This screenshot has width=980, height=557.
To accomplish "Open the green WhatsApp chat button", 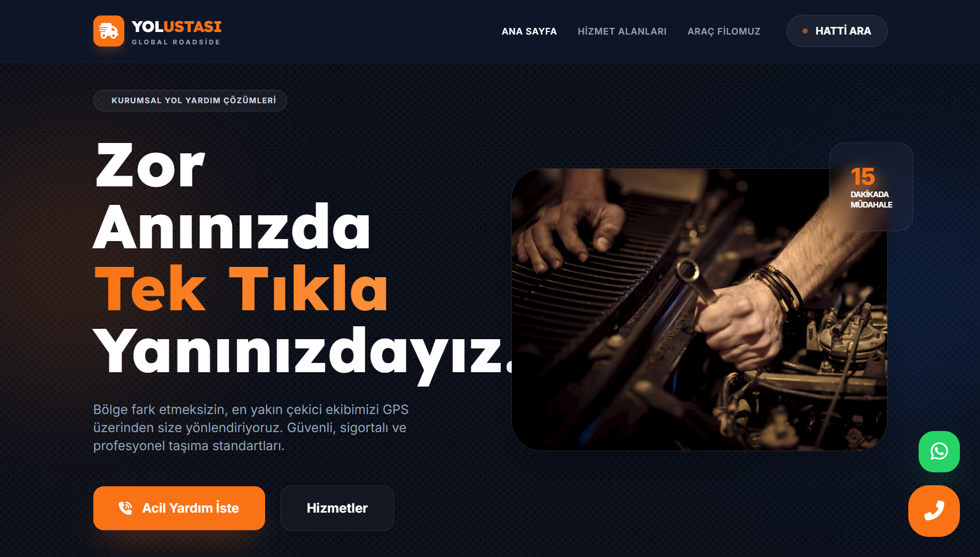I will (939, 452).
